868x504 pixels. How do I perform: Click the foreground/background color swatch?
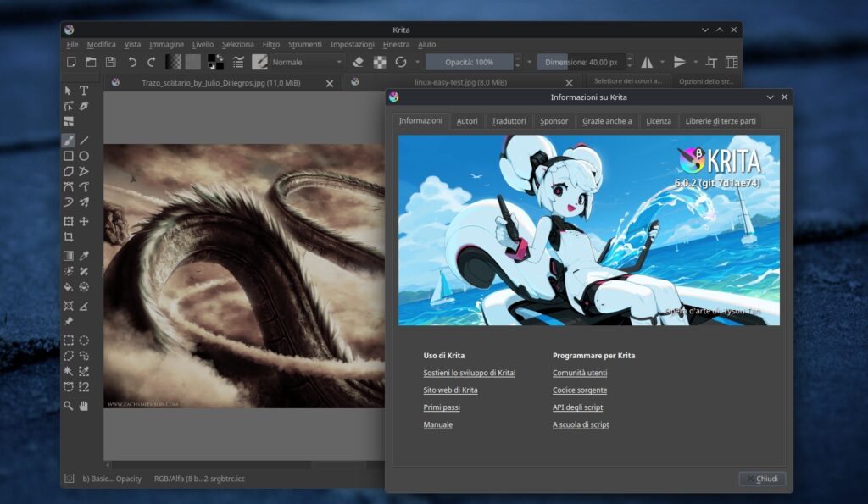(215, 62)
